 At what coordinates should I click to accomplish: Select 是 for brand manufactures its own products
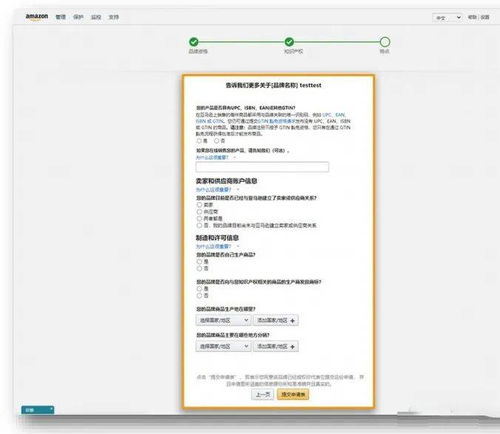click(199, 262)
